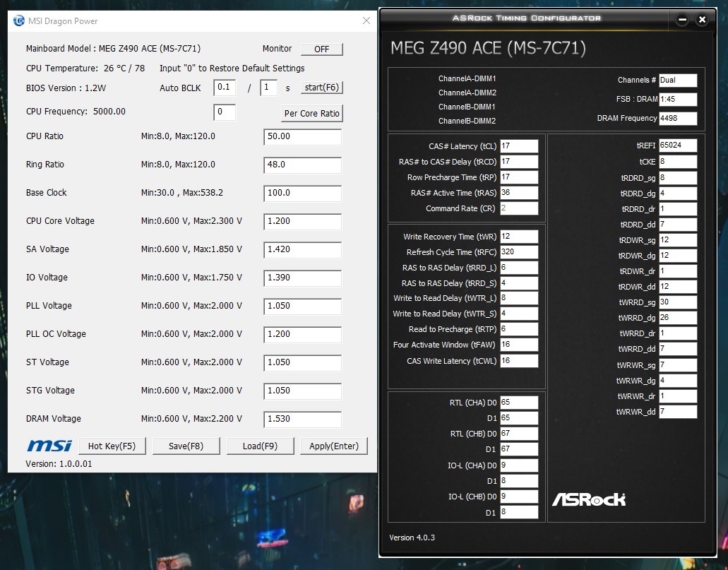This screenshot has width=728, height=570.
Task: Edit the Four Activate Window (tFAW) field
Action: click(519, 345)
